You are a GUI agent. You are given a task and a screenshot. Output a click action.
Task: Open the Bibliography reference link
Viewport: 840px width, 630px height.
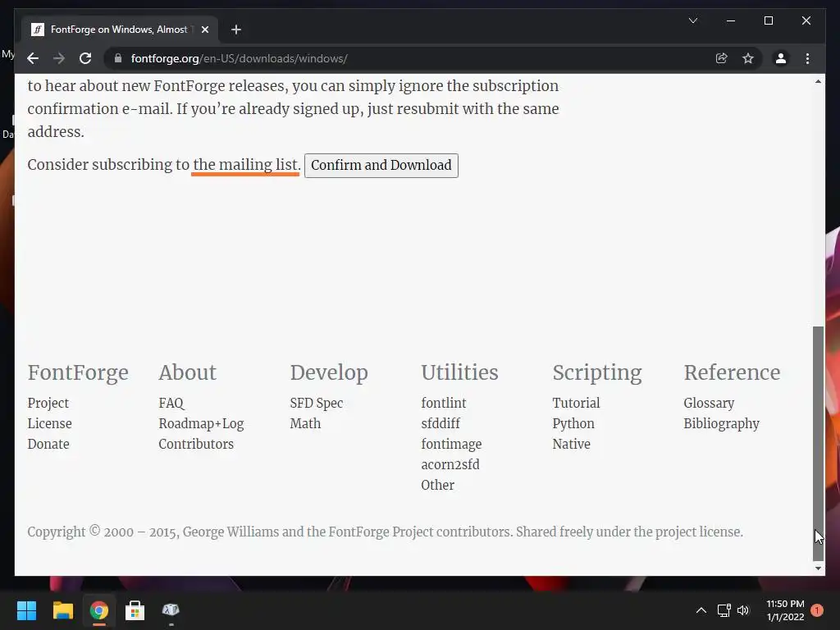click(722, 424)
